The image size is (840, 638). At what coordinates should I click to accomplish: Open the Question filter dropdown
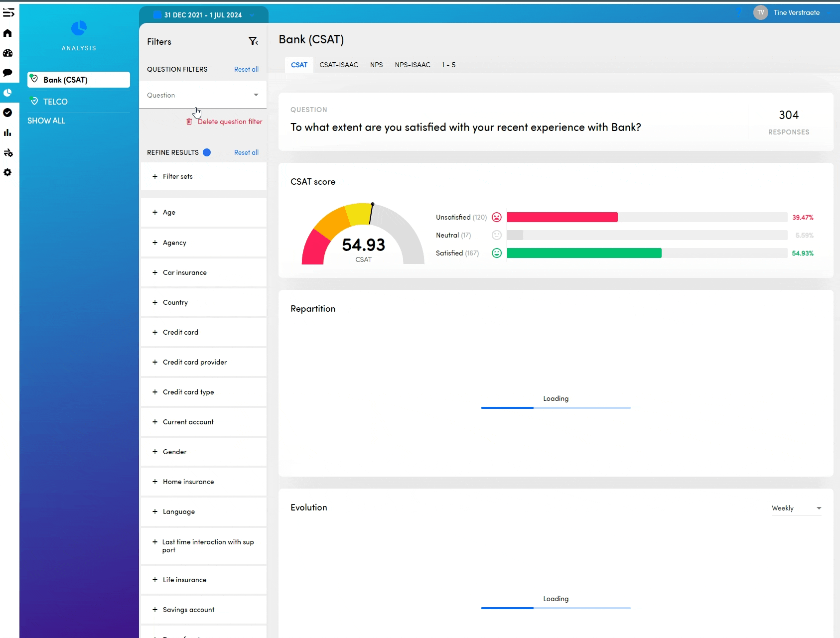pyautogui.click(x=203, y=95)
